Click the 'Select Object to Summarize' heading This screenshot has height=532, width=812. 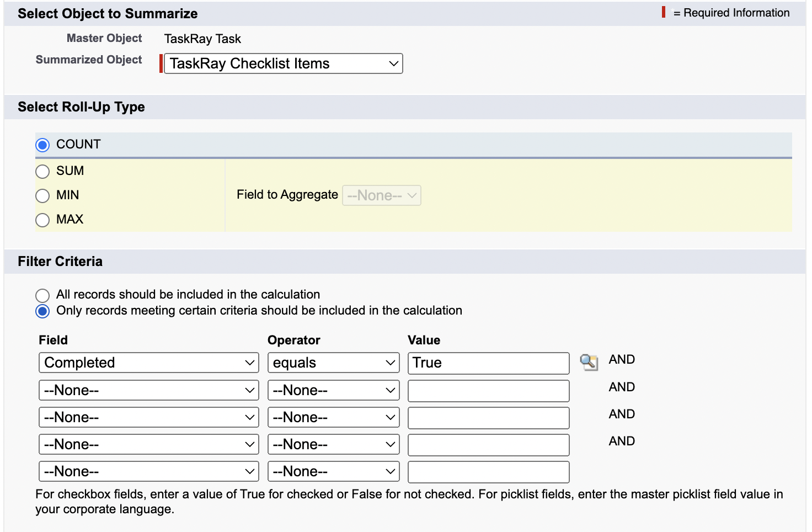coord(108,14)
